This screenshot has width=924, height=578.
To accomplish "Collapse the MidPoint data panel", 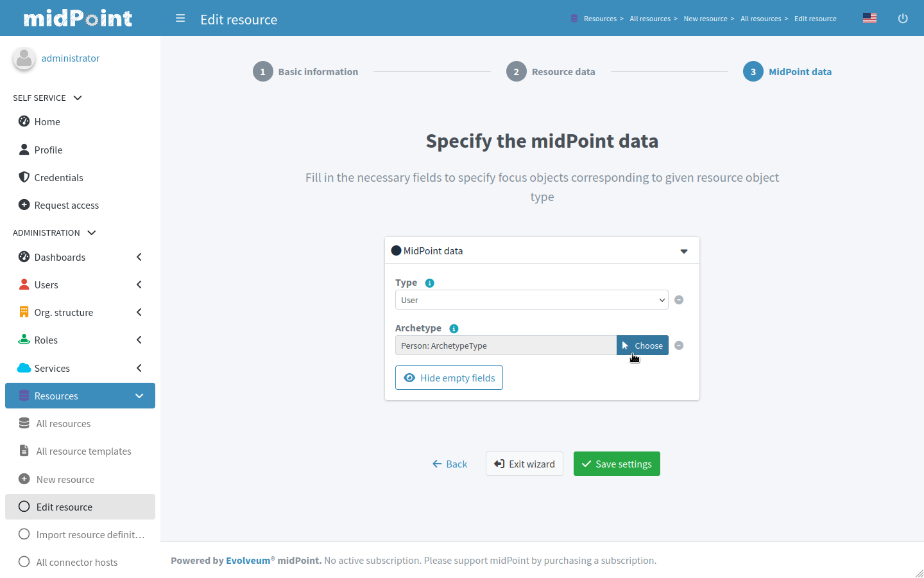I will pos(683,250).
